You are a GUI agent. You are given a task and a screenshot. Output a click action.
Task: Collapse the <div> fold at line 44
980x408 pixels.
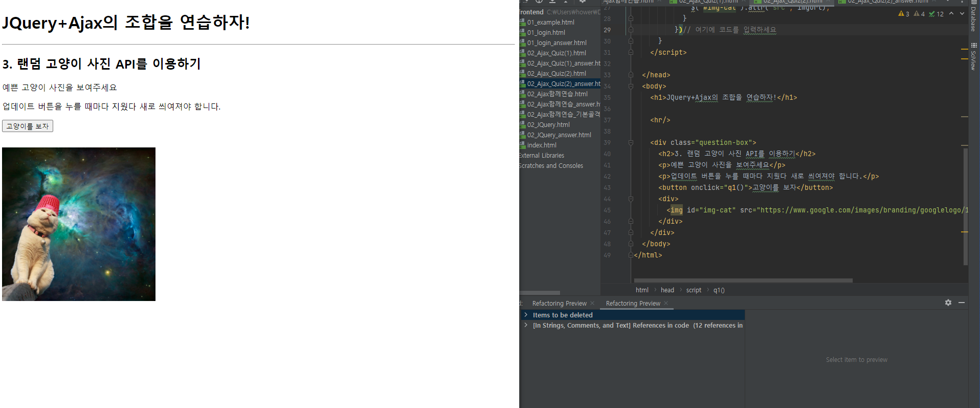click(631, 199)
